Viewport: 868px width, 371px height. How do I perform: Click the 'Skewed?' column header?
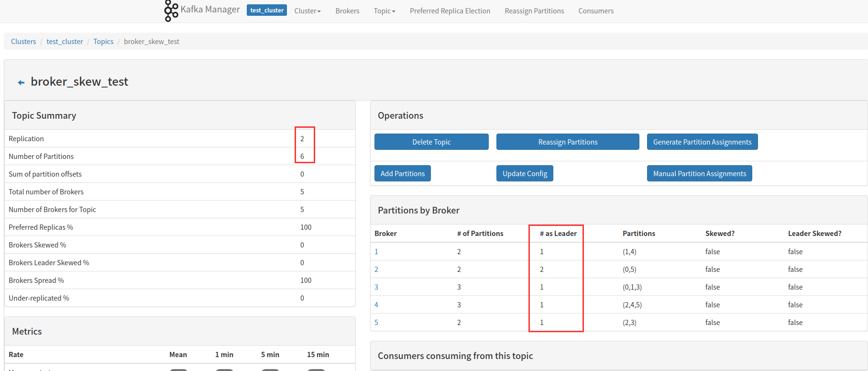[720, 234]
